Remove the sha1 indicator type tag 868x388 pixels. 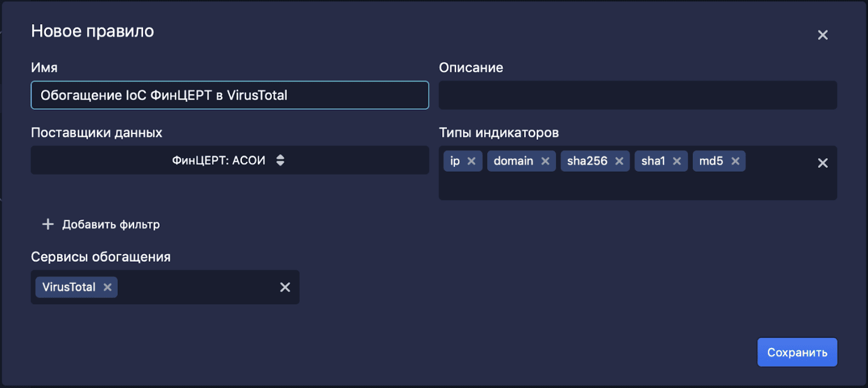(677, 161)
